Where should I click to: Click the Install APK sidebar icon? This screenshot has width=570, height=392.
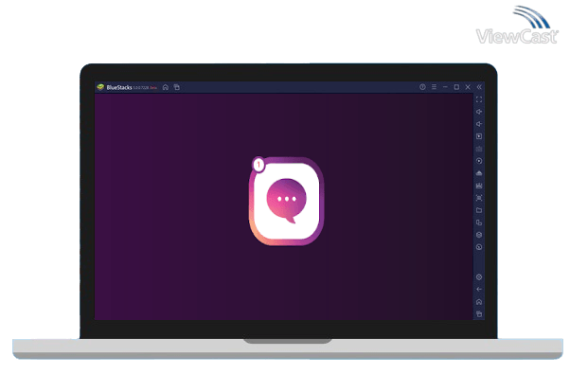point(479,173)
